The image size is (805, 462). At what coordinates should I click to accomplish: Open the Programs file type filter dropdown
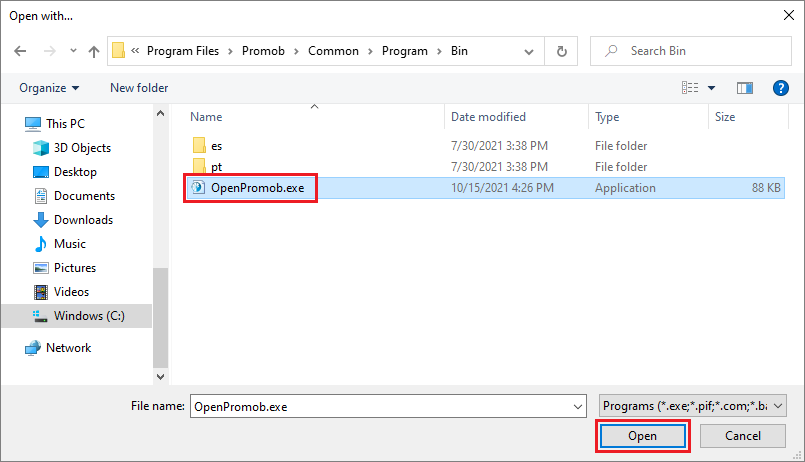692,406
